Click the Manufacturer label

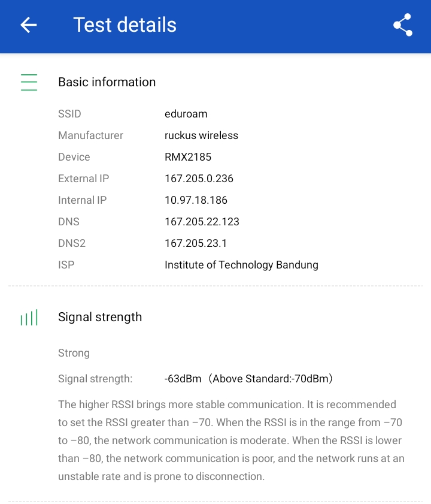click(90, 135)
